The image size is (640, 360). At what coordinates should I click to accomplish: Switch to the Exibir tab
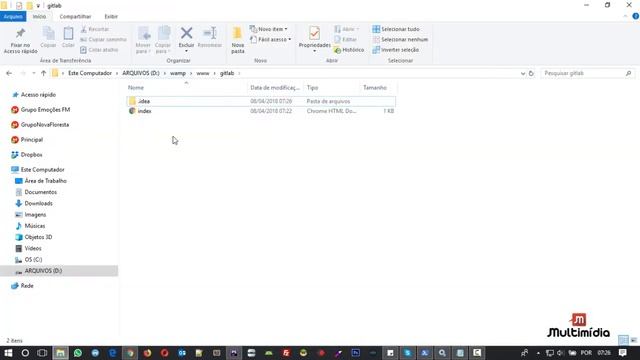pos(111,17)
